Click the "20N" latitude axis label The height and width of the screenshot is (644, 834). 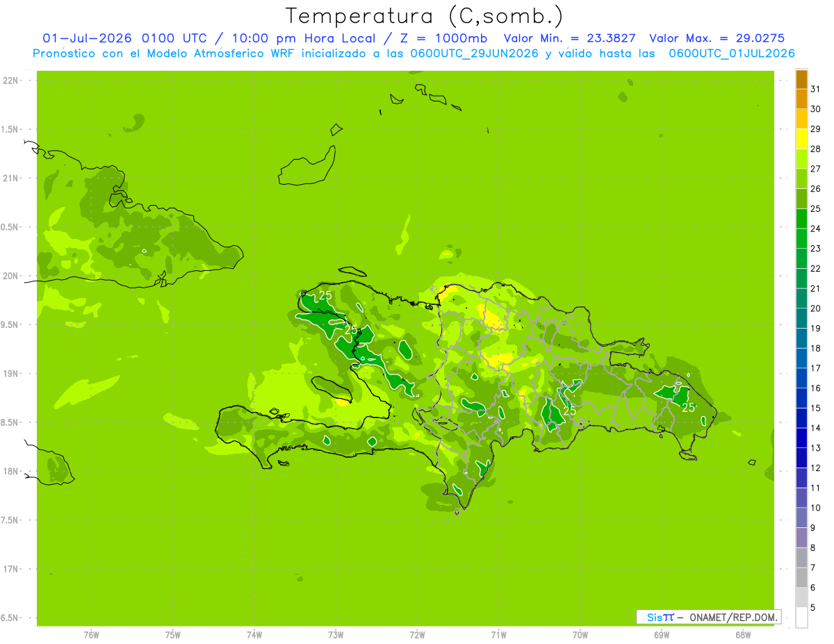tap(11, 276)
